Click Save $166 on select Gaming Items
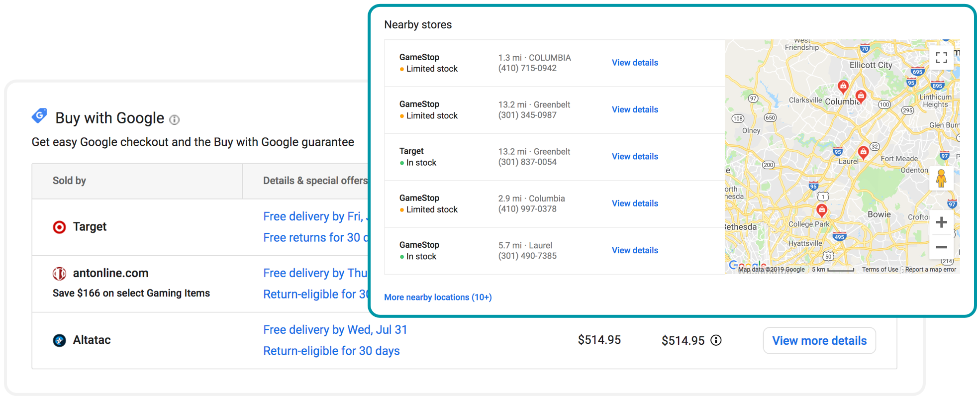Image resolution: width=980 pixels, height=398 pixels. click(131, 294)
